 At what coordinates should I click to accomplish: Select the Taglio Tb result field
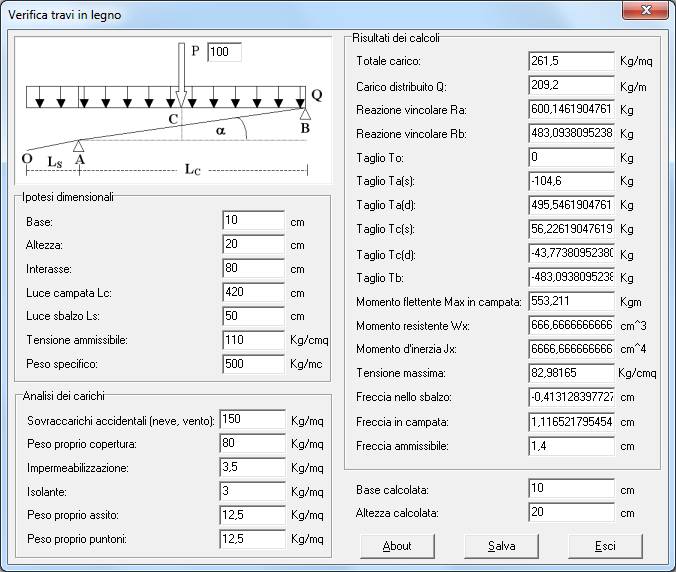point(571,277)
